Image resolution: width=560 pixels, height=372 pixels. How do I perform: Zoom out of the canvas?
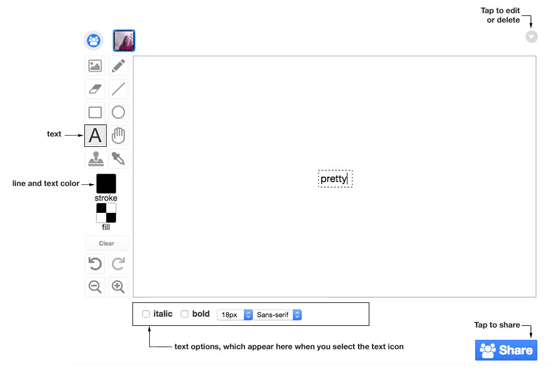point(95,287)
